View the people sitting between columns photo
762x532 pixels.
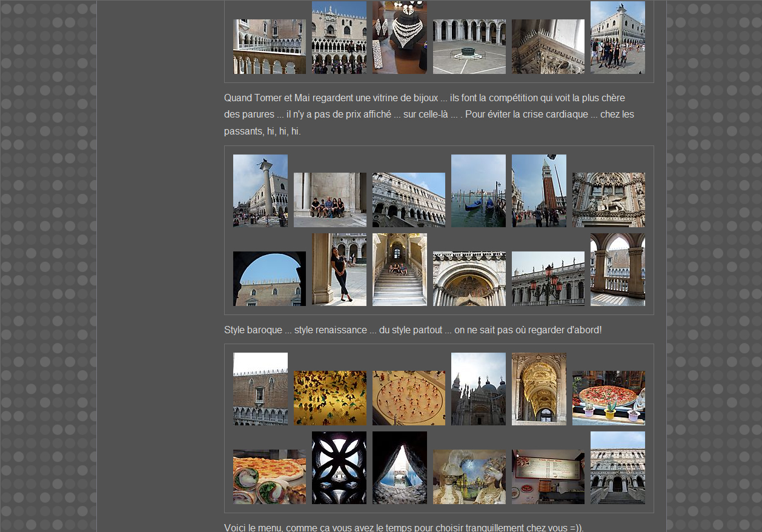(330, 200)
